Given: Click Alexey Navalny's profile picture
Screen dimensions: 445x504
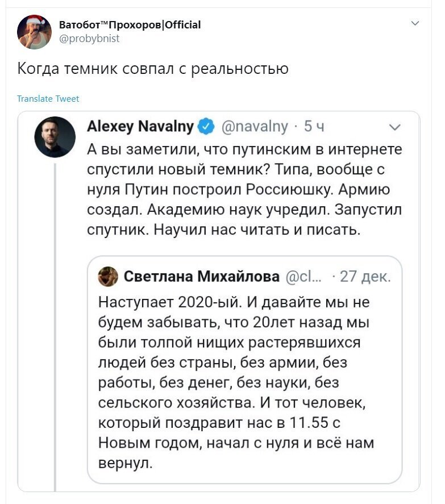Looking at the screenshot, I should (x=55, y=137).
